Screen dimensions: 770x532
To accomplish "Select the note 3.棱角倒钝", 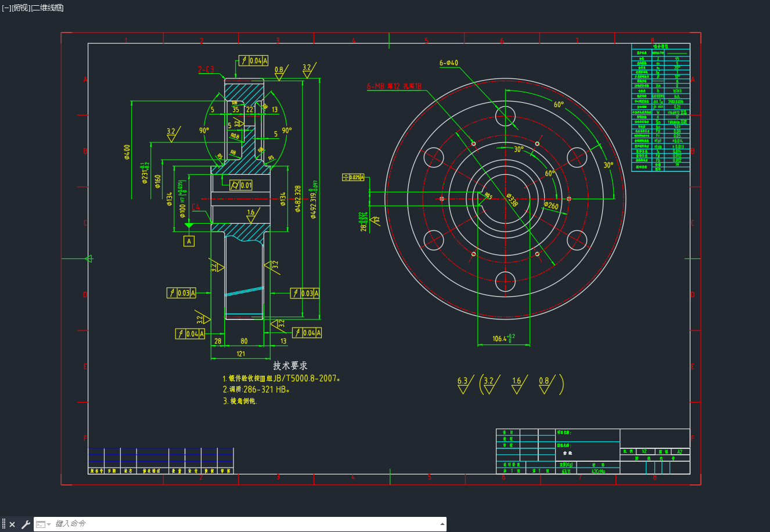I will [x=240, y=401].
